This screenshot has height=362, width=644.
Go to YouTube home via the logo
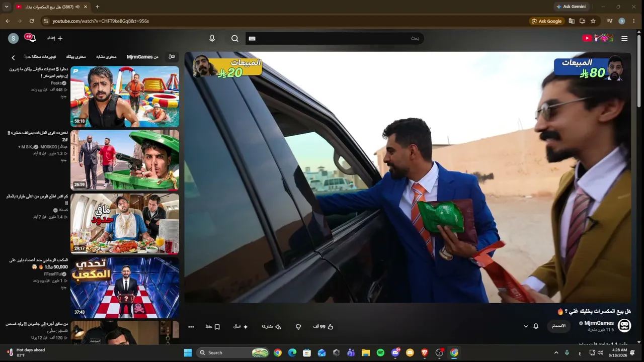click(x=598, y=38)
